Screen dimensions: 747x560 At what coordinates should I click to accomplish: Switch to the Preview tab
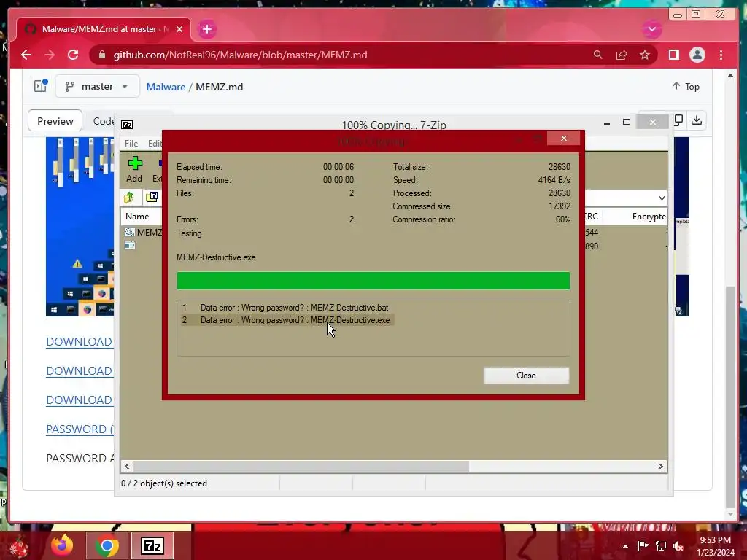tap(55, 121)
